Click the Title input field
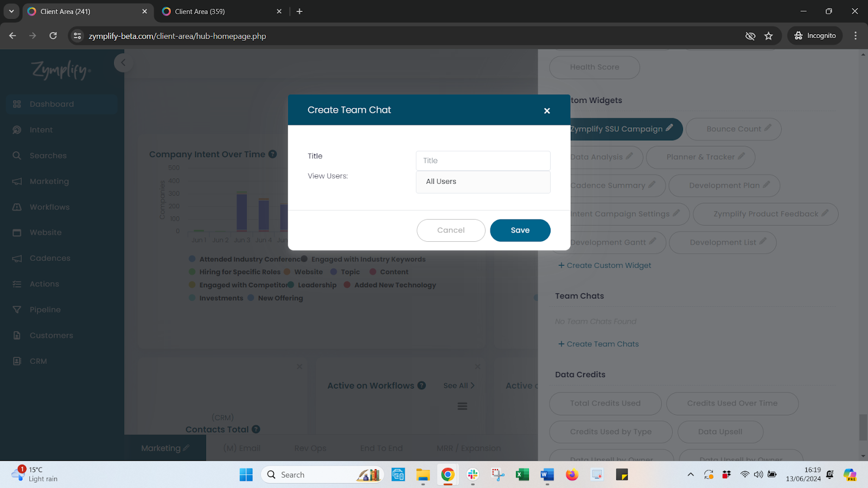Viewport: 868px width, 488px height. (482, 160)
